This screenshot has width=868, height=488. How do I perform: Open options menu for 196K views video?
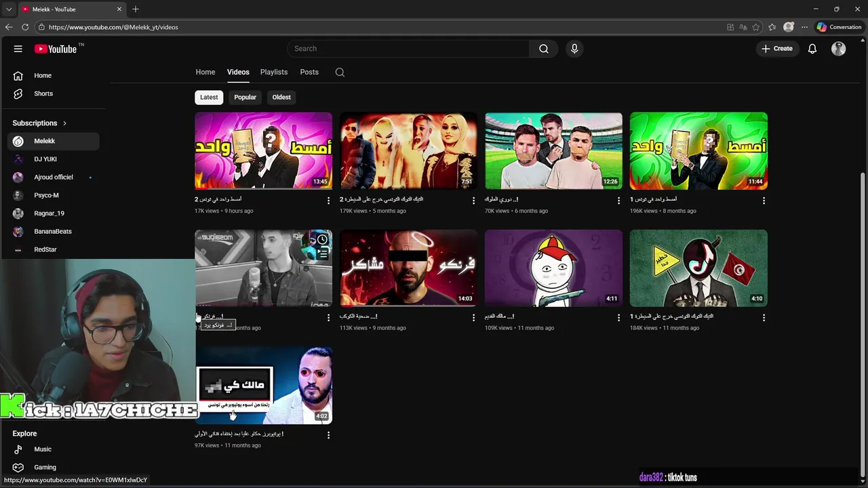coord(764,201)
